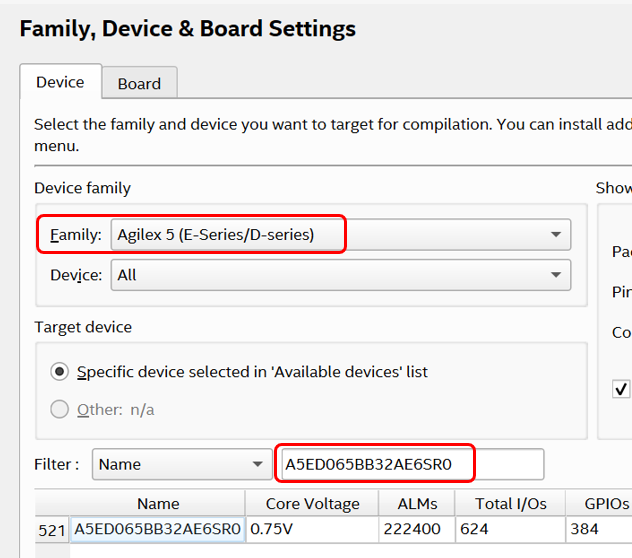Choose the 'Other: n/a' radio option

point(60,409)
